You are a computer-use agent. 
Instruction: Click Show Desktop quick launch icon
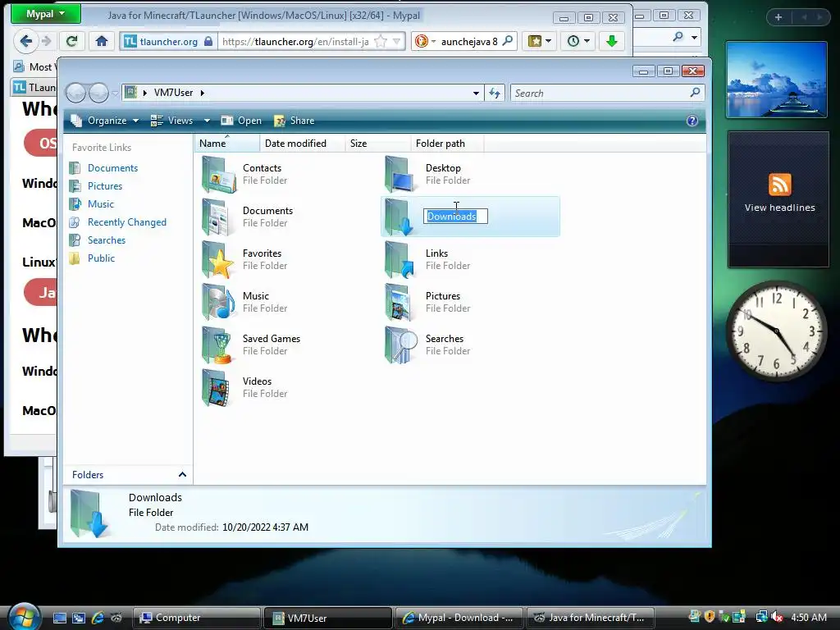[59, 618]
